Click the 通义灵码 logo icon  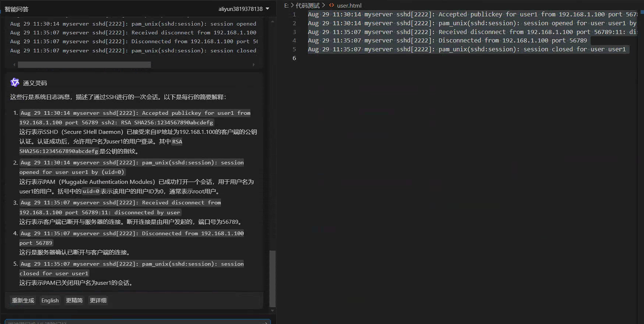pyautogui.click(x=15, y=82)
